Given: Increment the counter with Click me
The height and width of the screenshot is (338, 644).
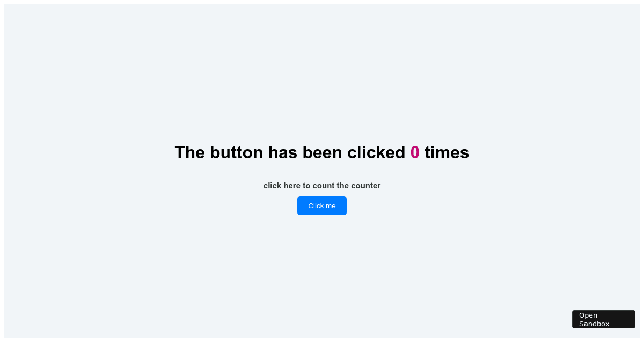Looking at the screenshot, I should [322, 205].
